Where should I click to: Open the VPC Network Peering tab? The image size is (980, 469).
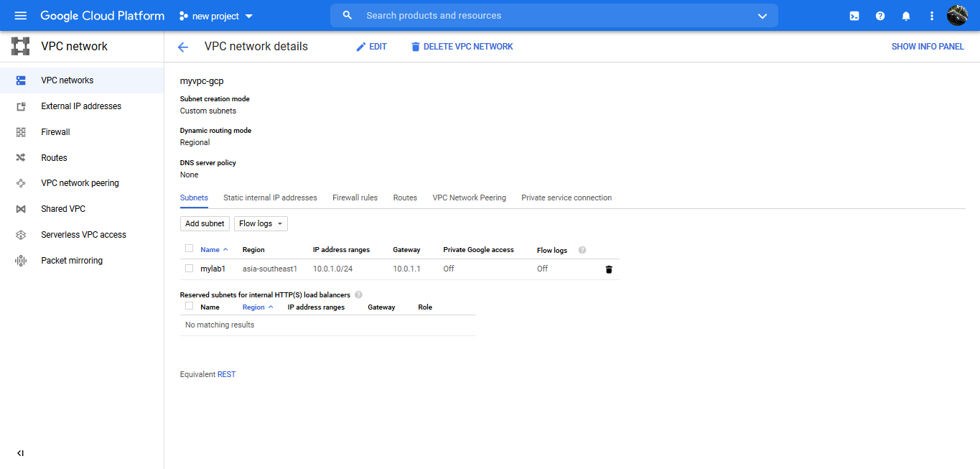469,198
